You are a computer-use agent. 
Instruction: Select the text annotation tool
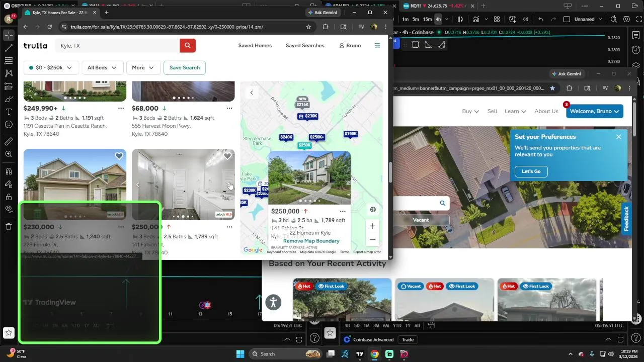click(9, 112)
